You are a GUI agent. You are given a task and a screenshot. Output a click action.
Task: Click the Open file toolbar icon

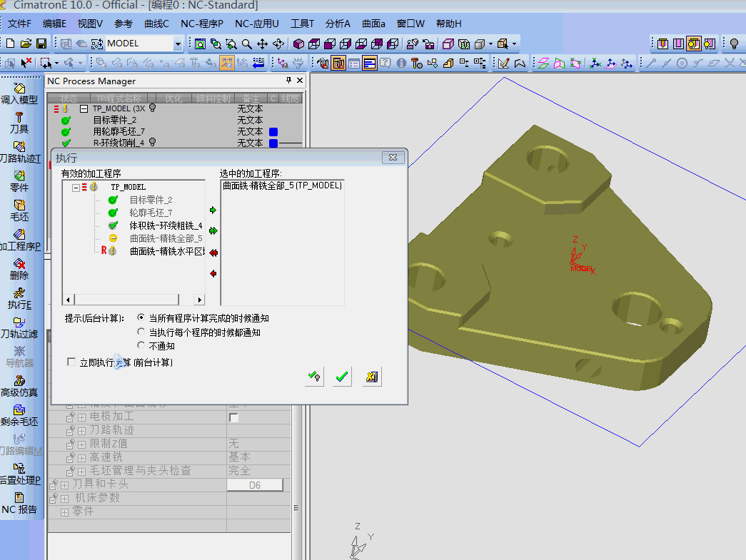[x=26, y=44]
